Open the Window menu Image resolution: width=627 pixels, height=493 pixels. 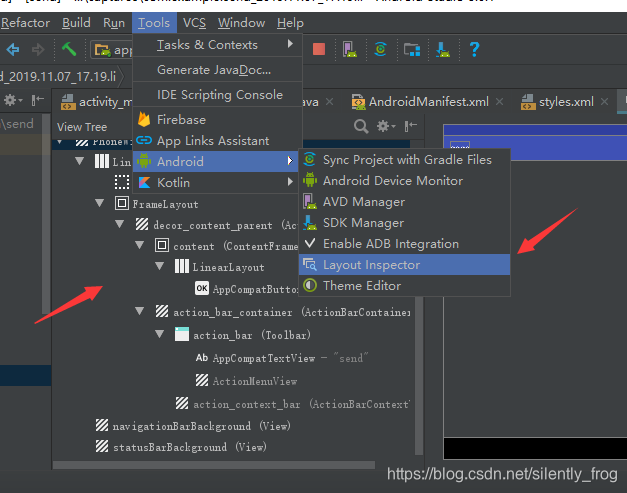point(241,23)
